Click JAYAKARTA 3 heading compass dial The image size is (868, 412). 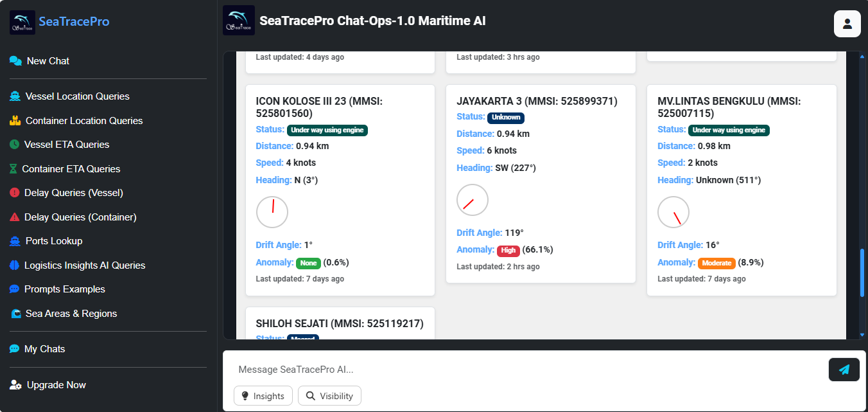coord(473,200)
